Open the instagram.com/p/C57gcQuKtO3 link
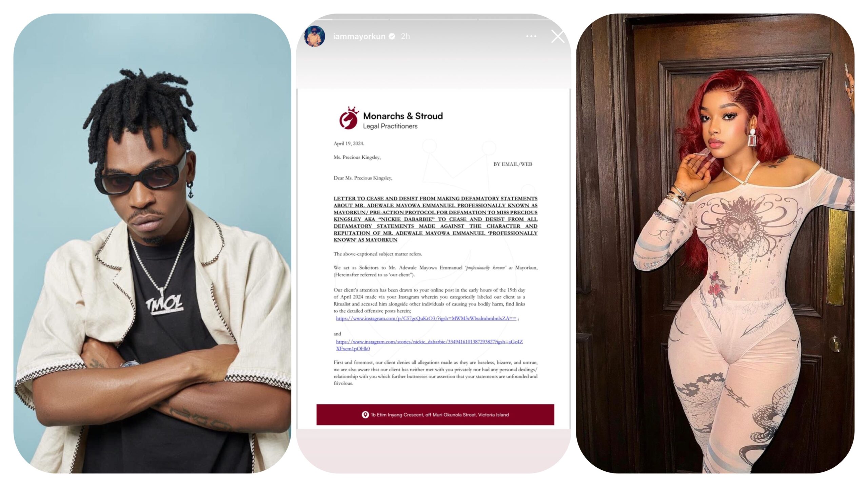Image resolution: width=868 pixels, height=487 pixels. 426,318
